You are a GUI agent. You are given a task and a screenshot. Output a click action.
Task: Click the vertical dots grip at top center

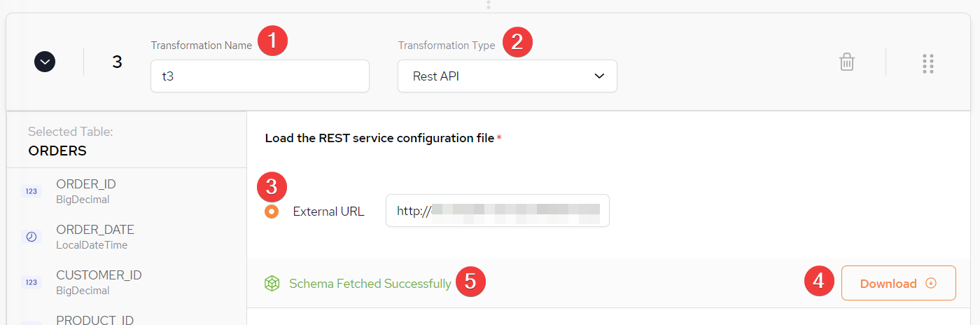489,5
